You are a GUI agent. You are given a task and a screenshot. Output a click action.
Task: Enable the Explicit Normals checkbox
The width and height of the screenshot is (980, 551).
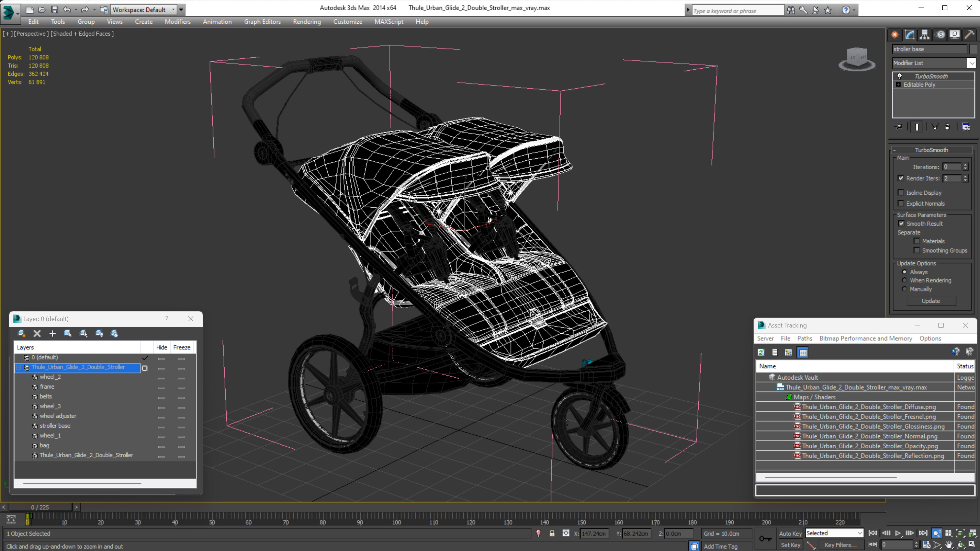(901, 203)
